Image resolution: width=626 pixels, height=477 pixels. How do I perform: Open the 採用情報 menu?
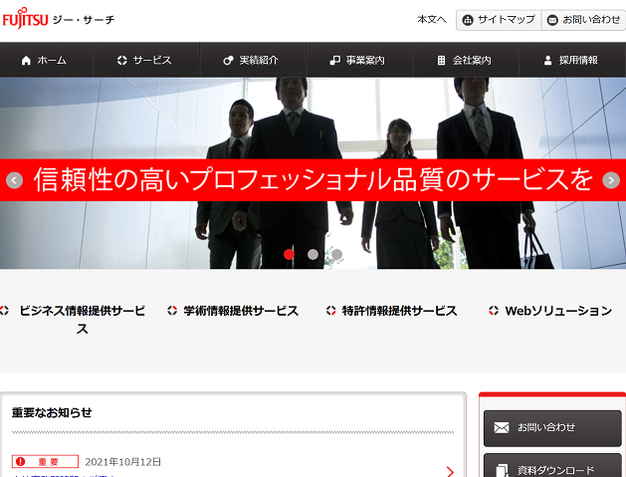[573, 60]
